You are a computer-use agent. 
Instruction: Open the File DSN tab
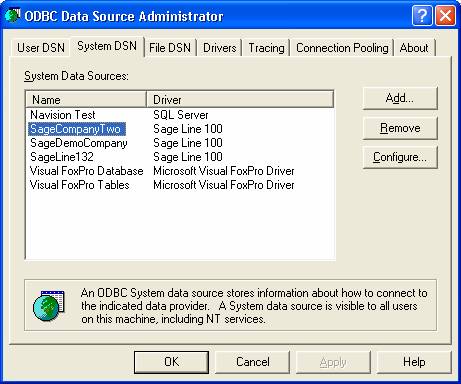pyautogui.click(x=170, y=48)
